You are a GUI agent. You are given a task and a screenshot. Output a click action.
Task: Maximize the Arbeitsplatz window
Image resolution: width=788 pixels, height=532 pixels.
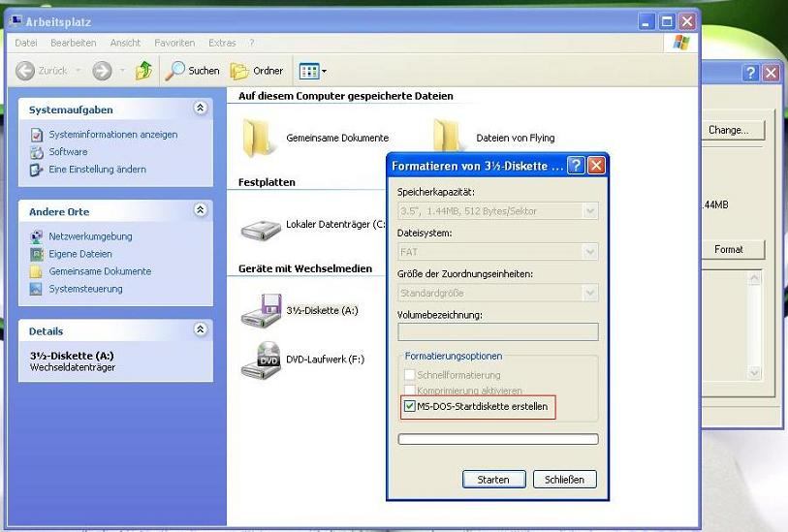[667, 21]
